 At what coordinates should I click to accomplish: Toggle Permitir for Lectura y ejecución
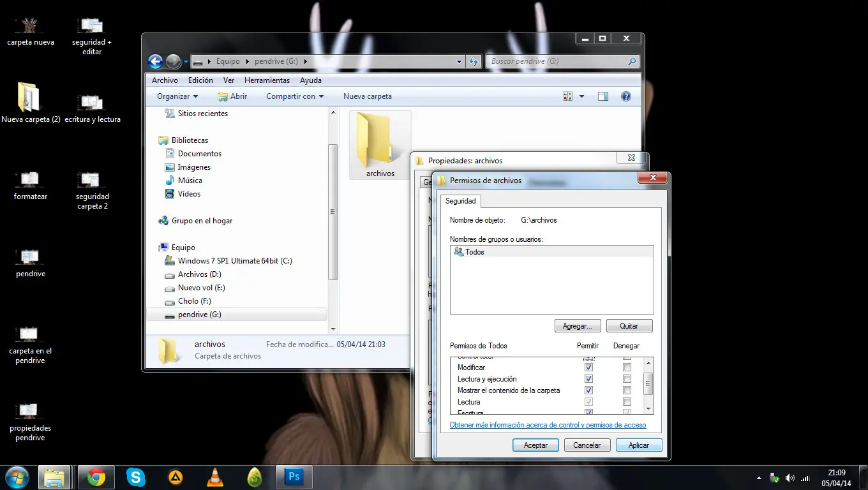(x=588, y=379)
